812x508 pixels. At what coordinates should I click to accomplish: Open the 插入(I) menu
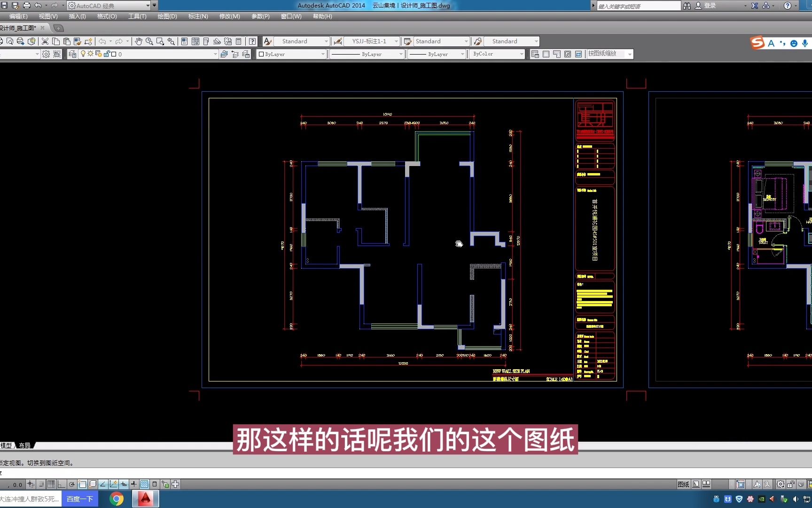(77, 16)
